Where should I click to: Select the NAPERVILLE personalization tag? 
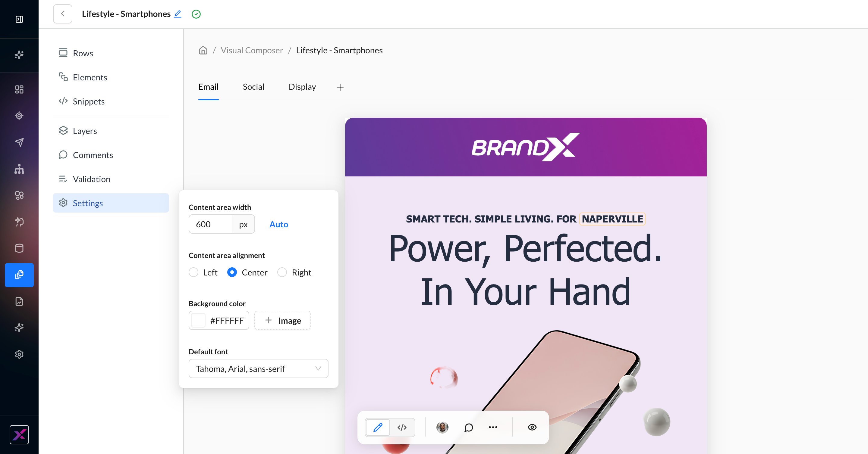pyautogui.click(x=612, y=219)
